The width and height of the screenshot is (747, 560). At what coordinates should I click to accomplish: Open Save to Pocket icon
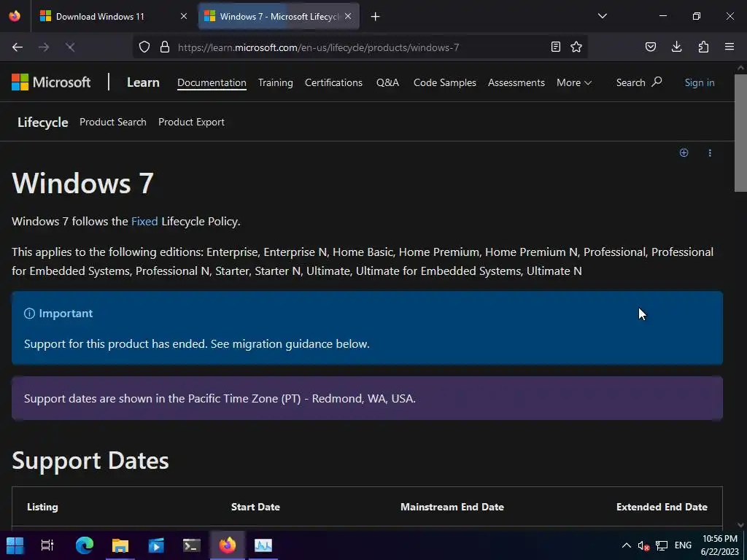tap(651, 47)
